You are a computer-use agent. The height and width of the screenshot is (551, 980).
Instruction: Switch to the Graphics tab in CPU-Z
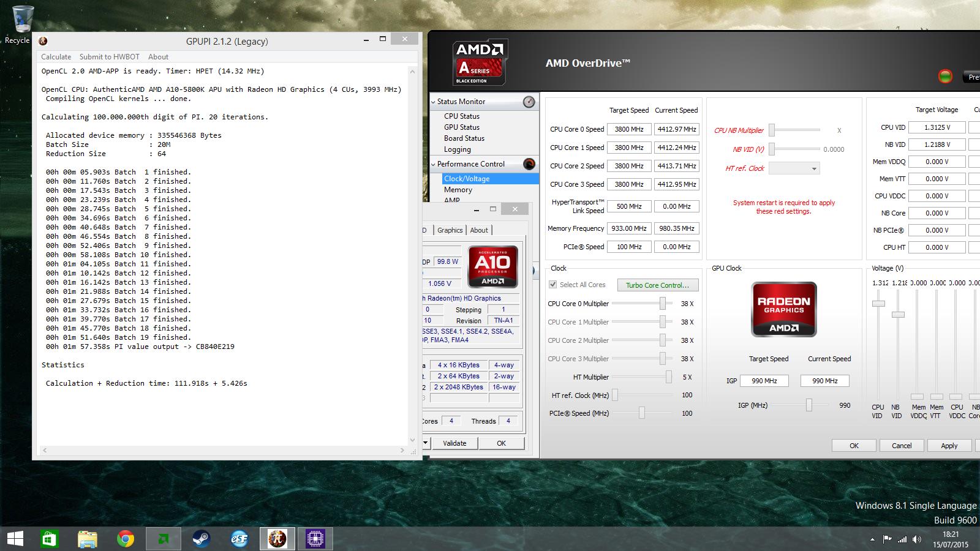pos(450,230)
